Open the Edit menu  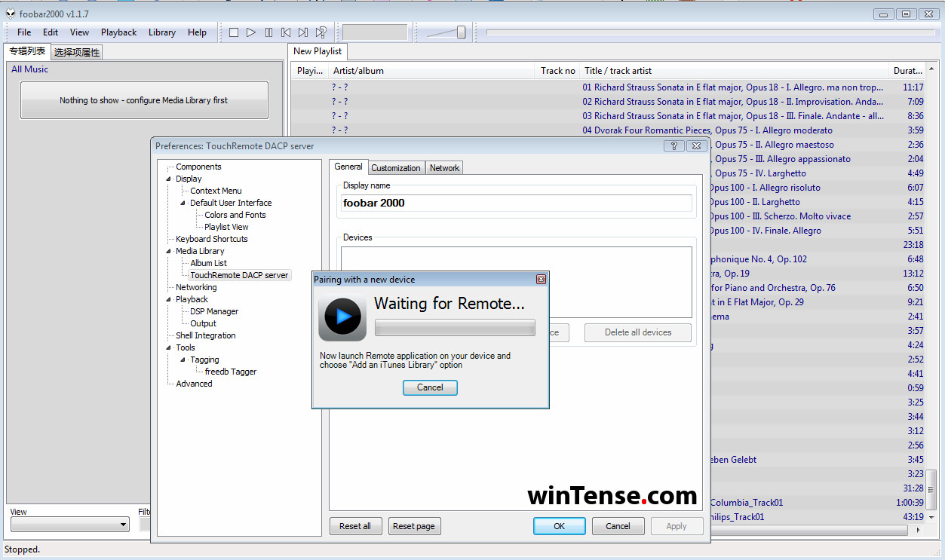[51, 32]
